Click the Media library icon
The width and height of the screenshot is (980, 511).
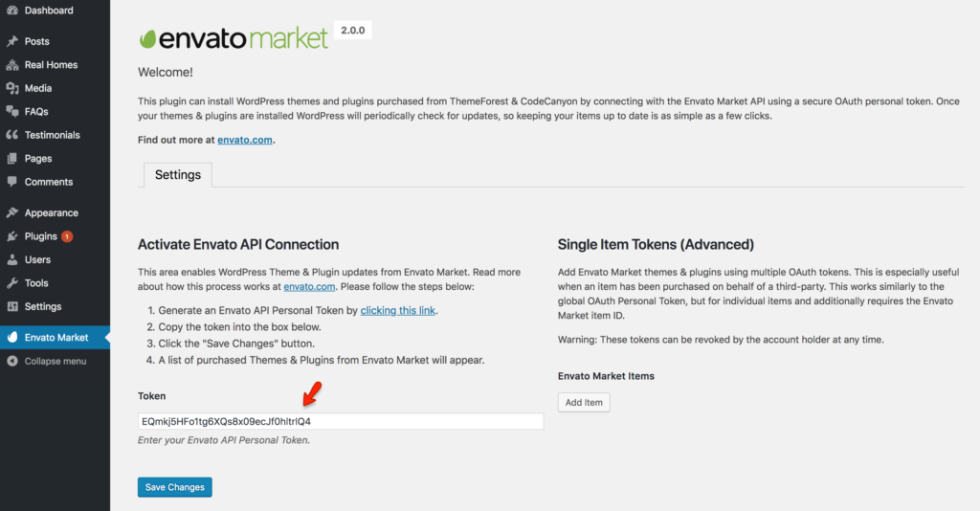click(11, 88)
